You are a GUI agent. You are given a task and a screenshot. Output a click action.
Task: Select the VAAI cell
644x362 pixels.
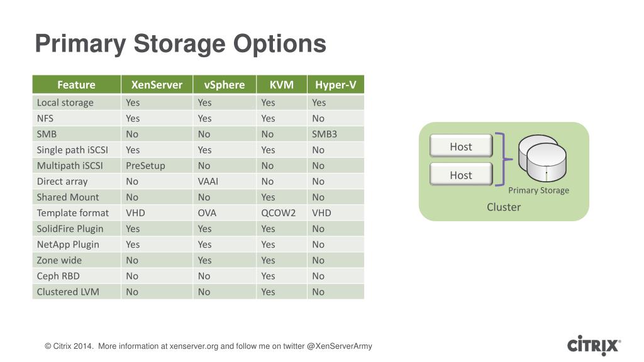click(x=225, y=182)
